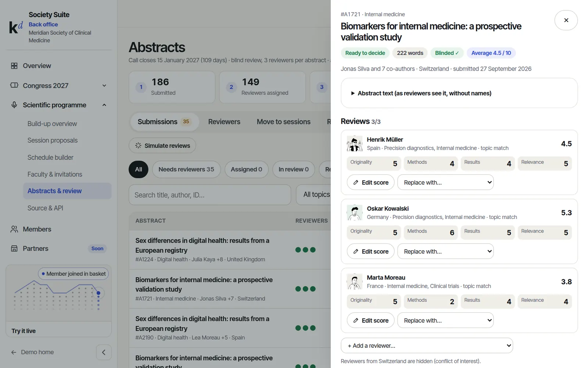Click Marta Moreau's avatar
588x368 pixels.
coord(355,282)
